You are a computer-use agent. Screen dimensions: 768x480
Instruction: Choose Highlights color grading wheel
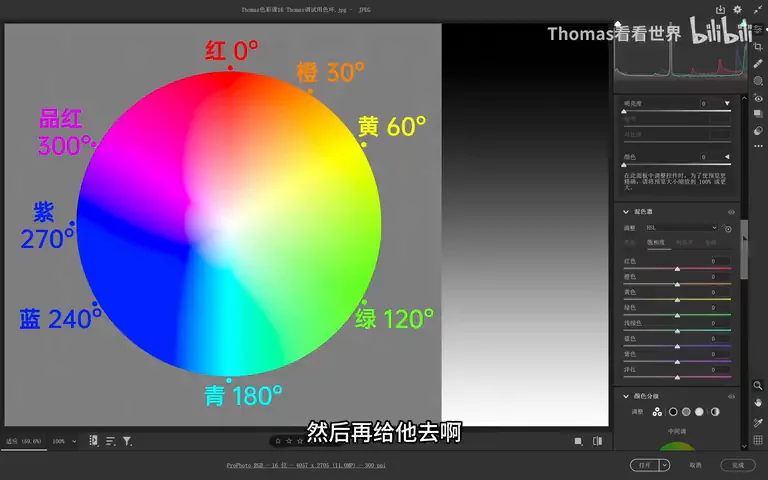(699, 412)
